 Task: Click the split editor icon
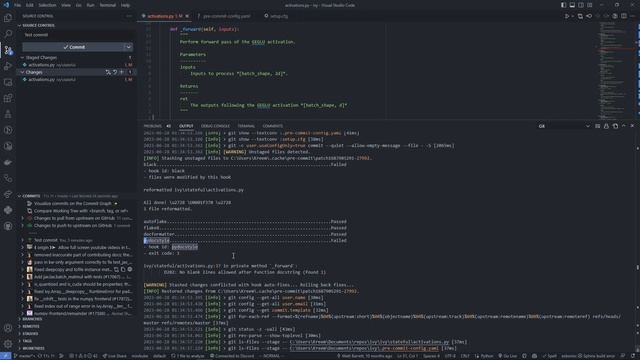click(624, 16)
